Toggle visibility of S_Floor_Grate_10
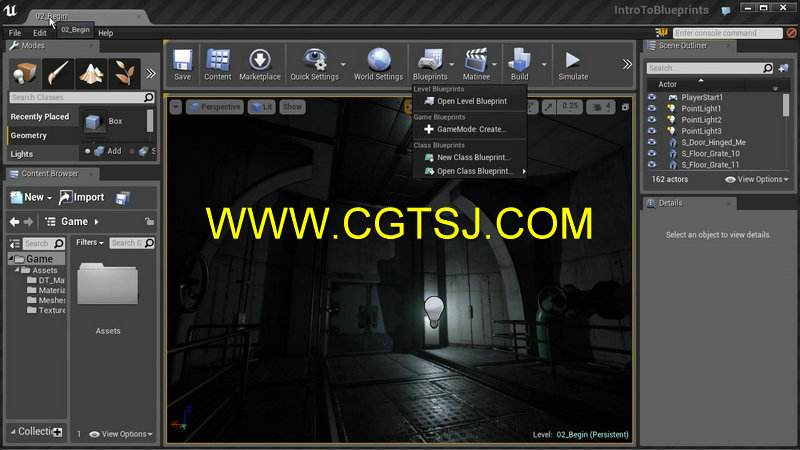This screenshot has height=450, width=800. point(652,153)
